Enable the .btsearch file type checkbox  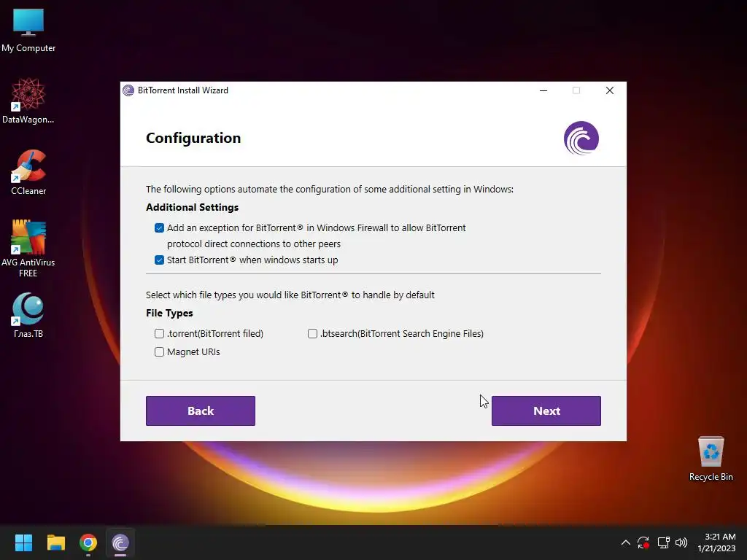pos(312,334)
